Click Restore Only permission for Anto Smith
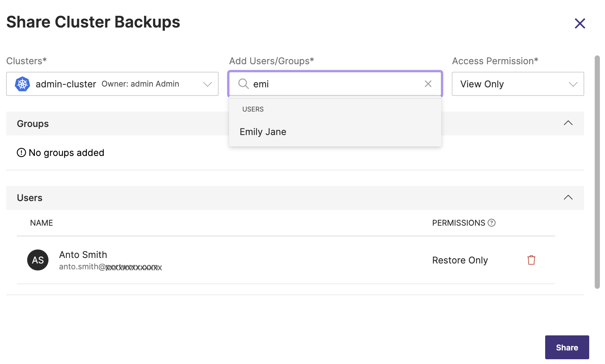The height and width of the screenshot is (364, 605). click(x=460, y=260)
